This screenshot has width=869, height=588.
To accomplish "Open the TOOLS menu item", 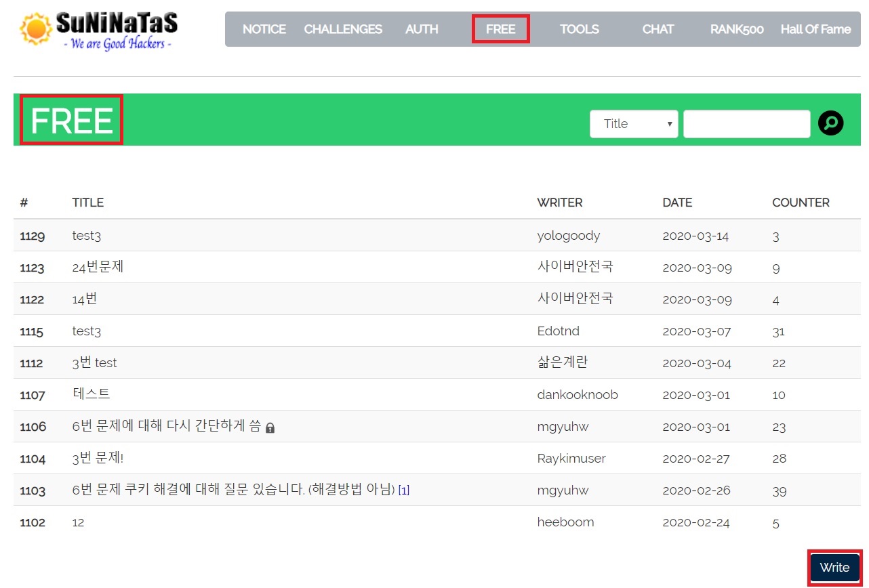I will point(580,29).
